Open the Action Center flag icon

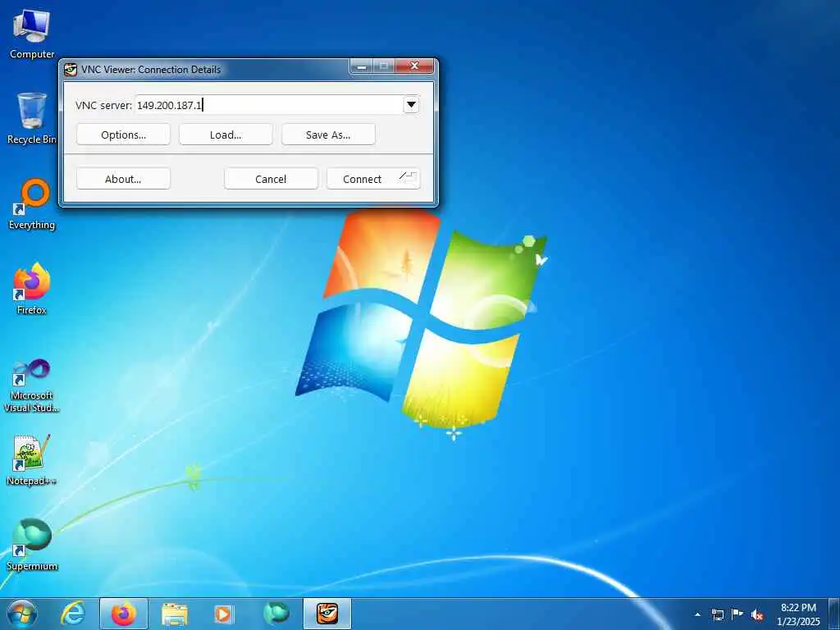point(737,614)
